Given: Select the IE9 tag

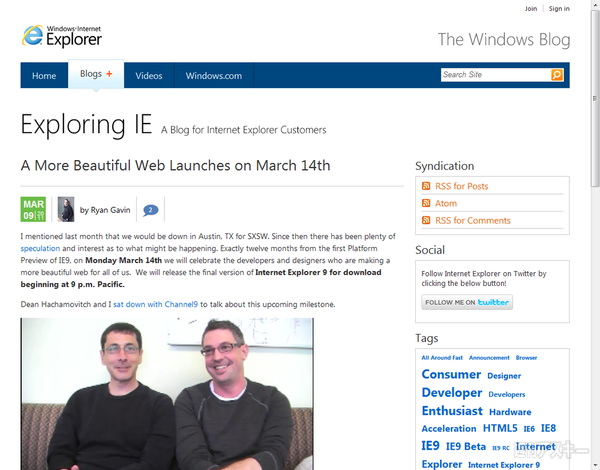Looking at the screenshot, I should click(430, 446).
